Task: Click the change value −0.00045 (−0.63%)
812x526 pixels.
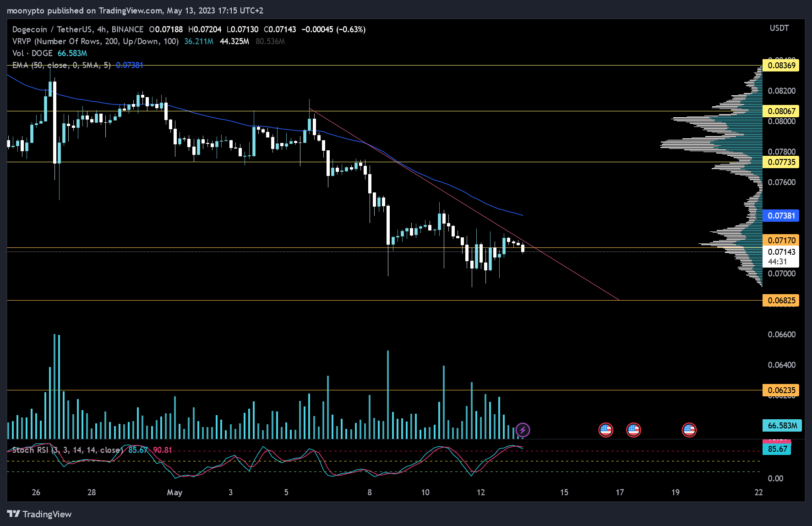Action: pyautogui.click(x=333, y=29)
